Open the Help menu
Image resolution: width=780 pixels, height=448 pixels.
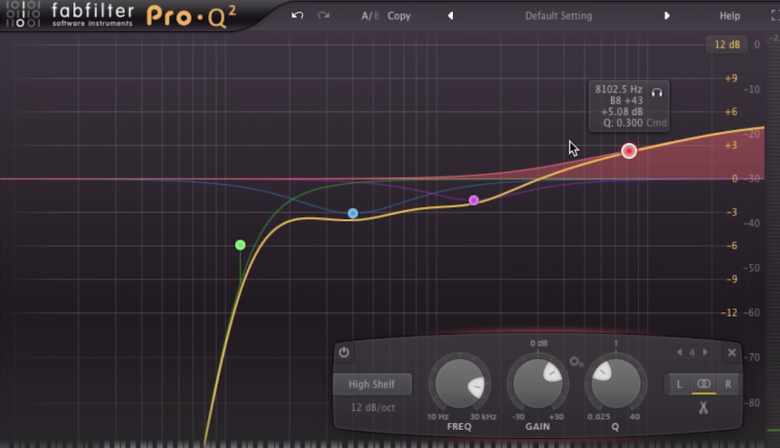coord(730,16)
